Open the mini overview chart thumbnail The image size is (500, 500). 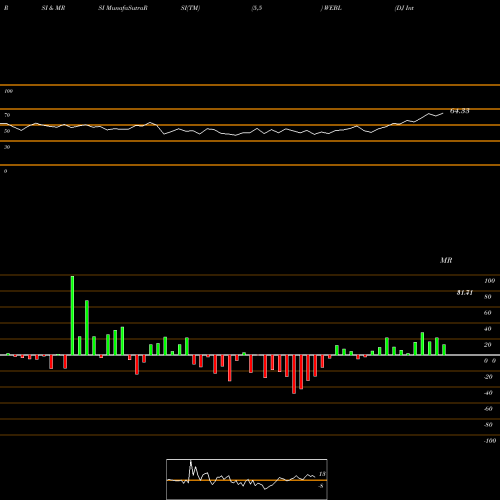click(x=247, y=479)
